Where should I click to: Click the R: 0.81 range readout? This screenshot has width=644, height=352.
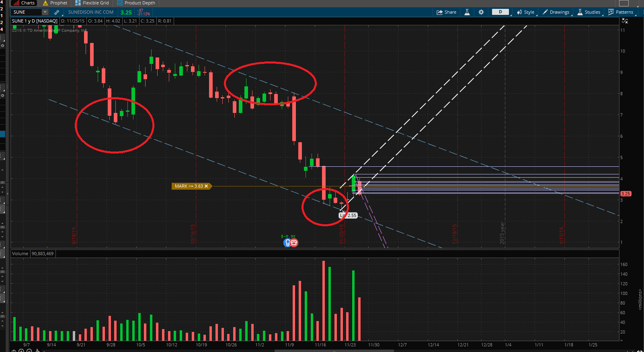[165, 21]
